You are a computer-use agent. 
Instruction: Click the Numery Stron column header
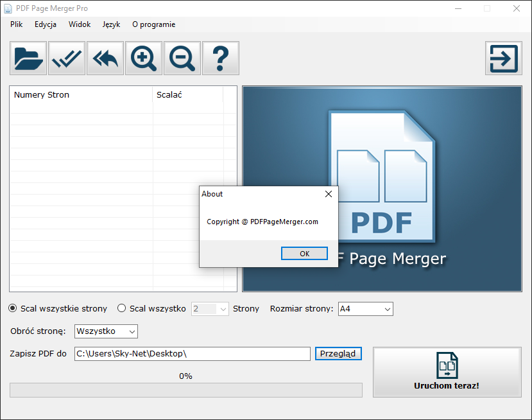(81, 95)
